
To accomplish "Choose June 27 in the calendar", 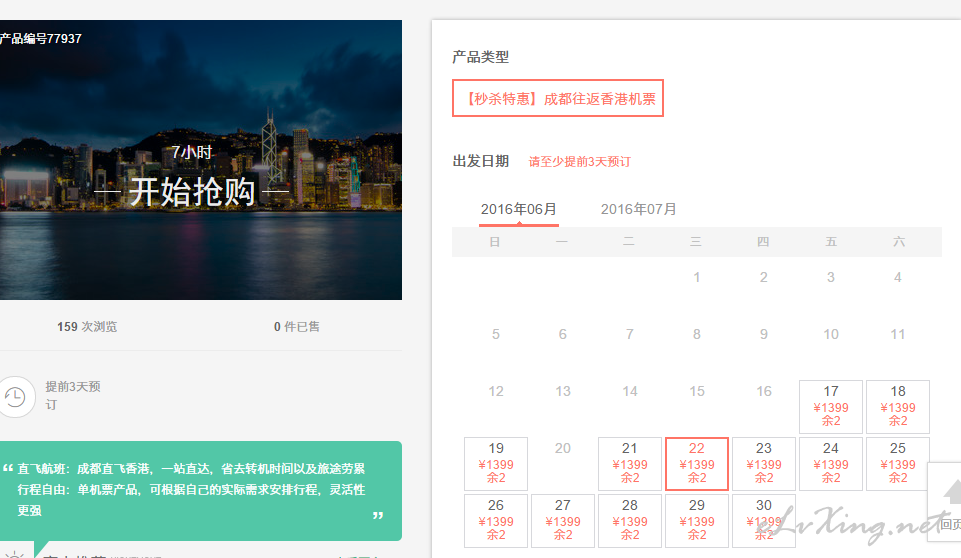I will 563,521.
